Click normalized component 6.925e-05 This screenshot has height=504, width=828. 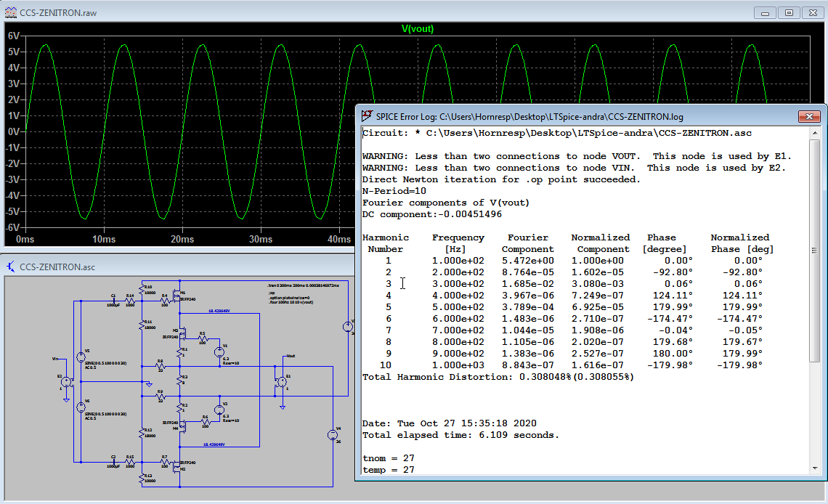[x=597, y=307]
